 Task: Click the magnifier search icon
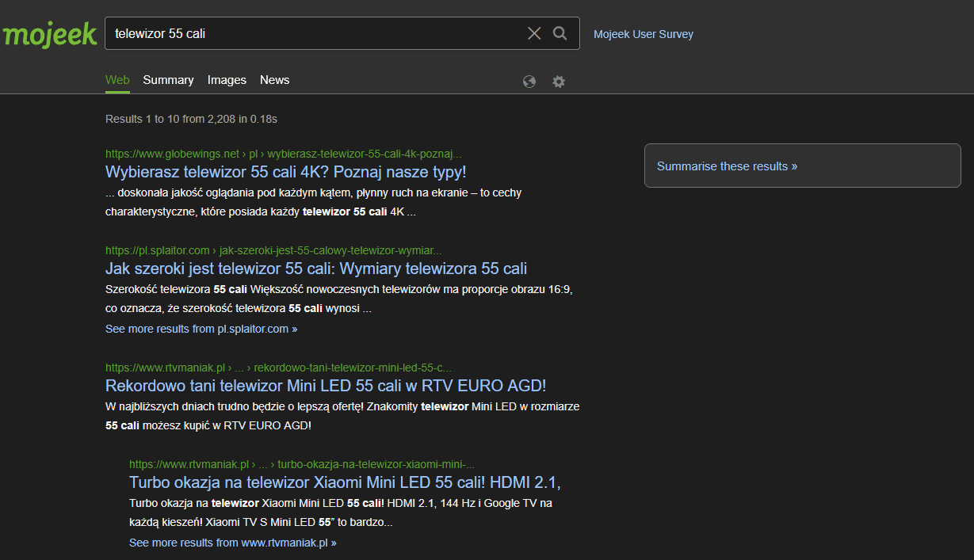pos(560,33)
